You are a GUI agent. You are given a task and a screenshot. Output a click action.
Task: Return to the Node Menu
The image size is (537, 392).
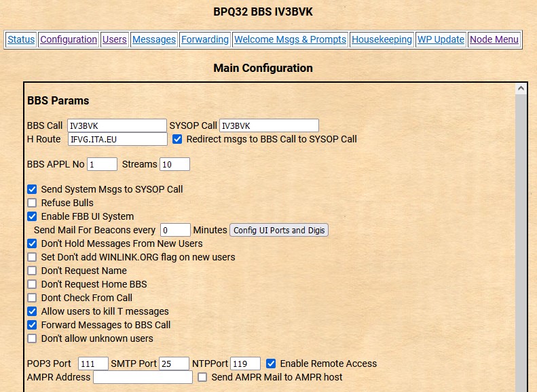coord(494,39)
